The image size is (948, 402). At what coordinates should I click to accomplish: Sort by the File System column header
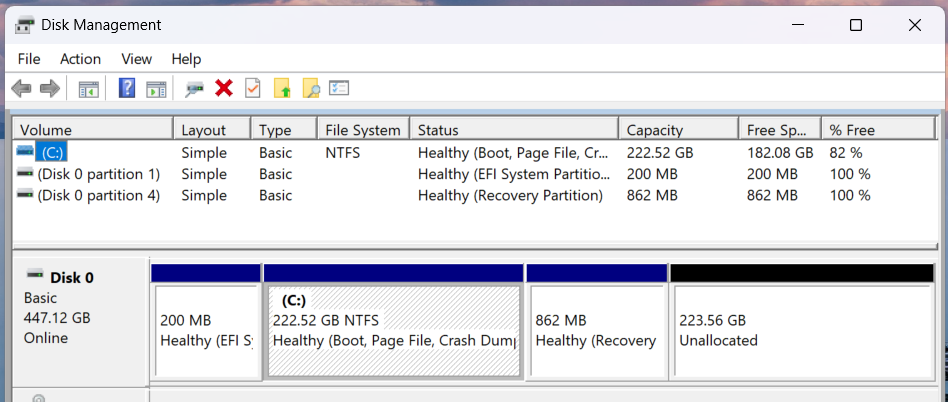(363, 130)
